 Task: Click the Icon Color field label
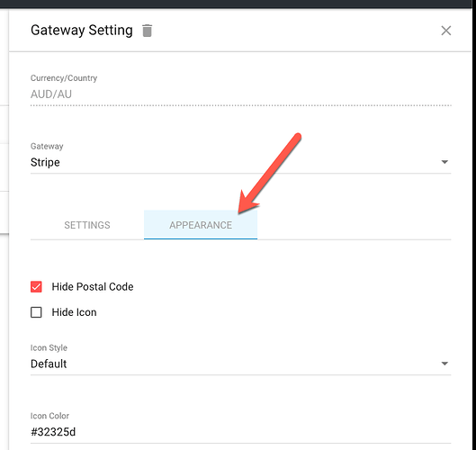[49, 416]
